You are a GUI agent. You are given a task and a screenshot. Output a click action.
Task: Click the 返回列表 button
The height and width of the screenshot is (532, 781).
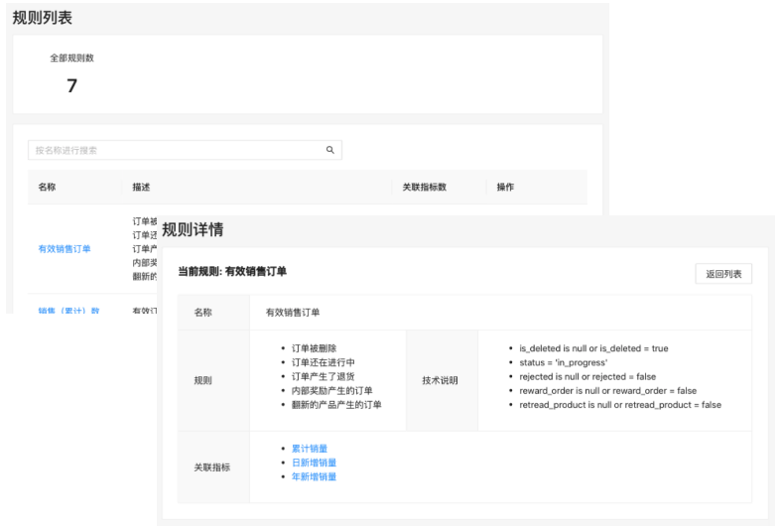click(722, 274)
